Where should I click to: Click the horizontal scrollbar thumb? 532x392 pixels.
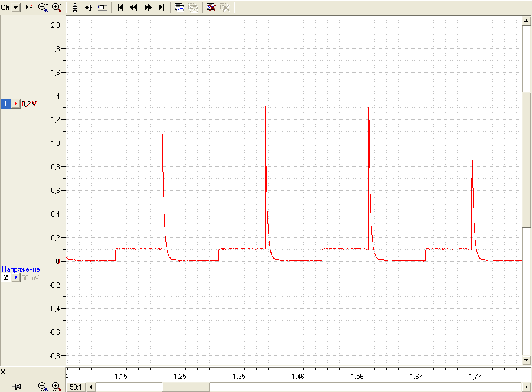point(186,387)
